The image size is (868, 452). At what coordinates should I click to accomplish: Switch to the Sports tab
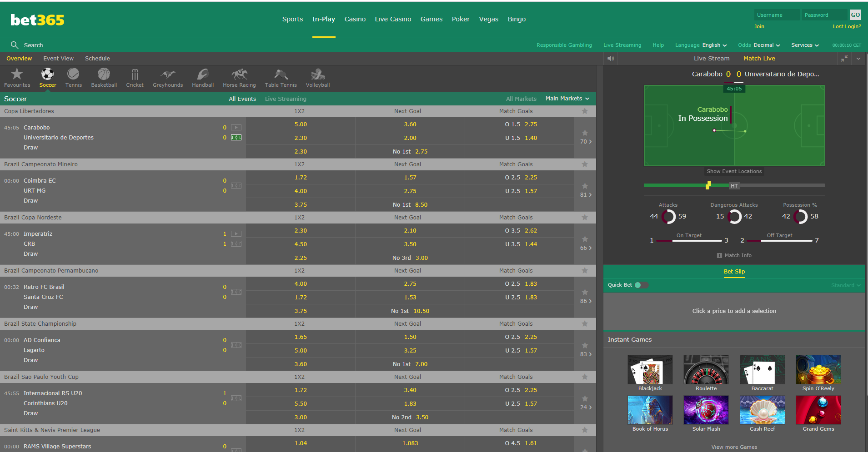pos(292,19)
